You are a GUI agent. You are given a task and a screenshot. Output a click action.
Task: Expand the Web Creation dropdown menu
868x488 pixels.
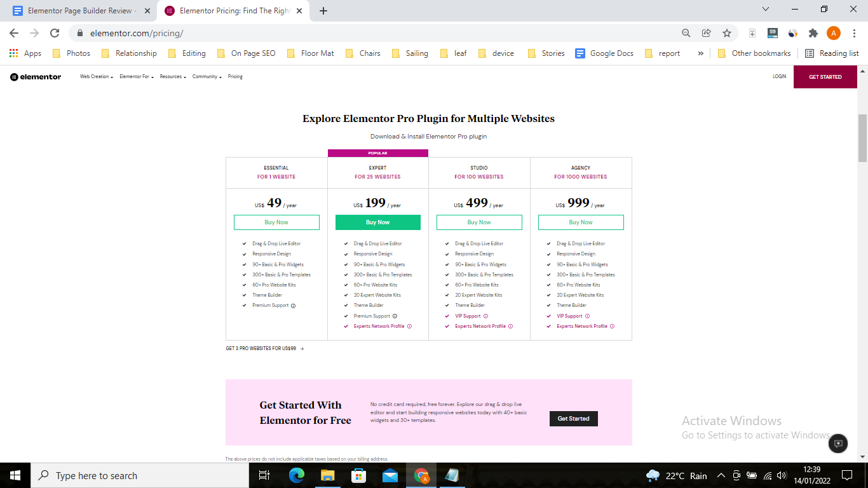click(96, 77)
